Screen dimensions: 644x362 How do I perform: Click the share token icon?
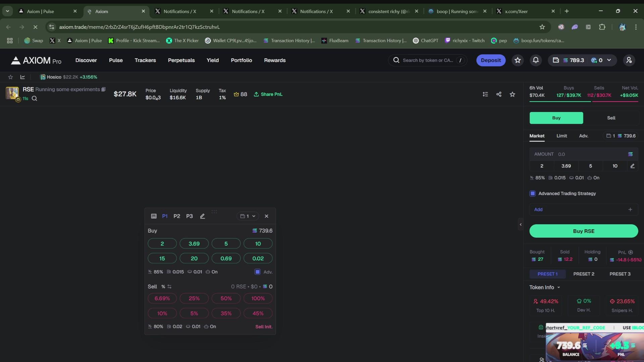point(499,95)
